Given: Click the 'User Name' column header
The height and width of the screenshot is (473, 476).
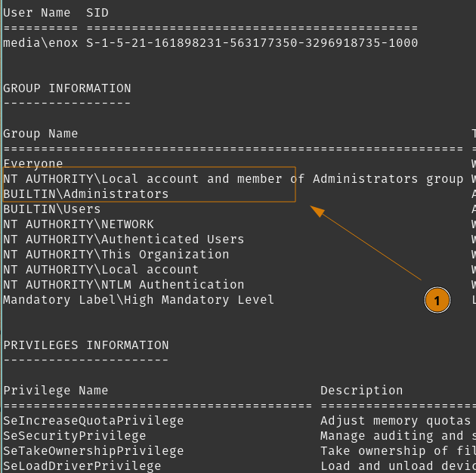Looking at the screenshot, I should 37,13.
